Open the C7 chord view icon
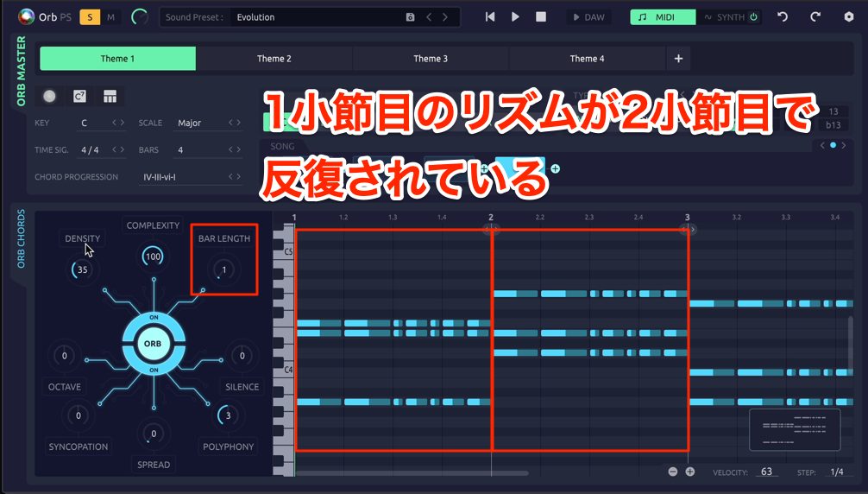The image size is (868, 494). coord(79,97)
